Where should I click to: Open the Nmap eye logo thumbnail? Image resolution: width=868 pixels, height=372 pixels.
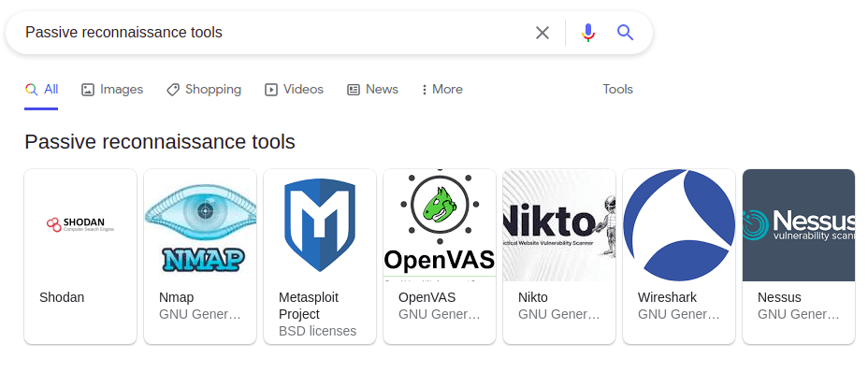200,224
